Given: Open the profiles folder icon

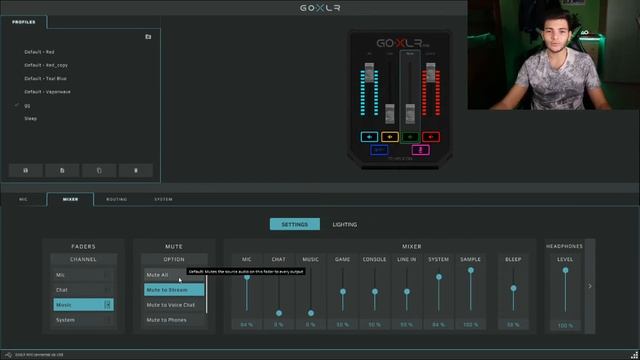Looking at the screenshot, I should (x=148, y=37).
